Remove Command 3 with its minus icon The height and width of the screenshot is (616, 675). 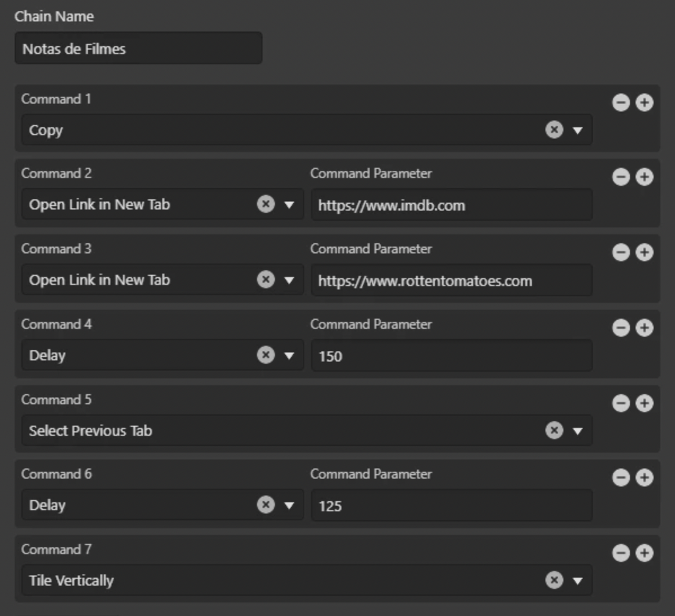pyautogui.click(x=621, y=252)
